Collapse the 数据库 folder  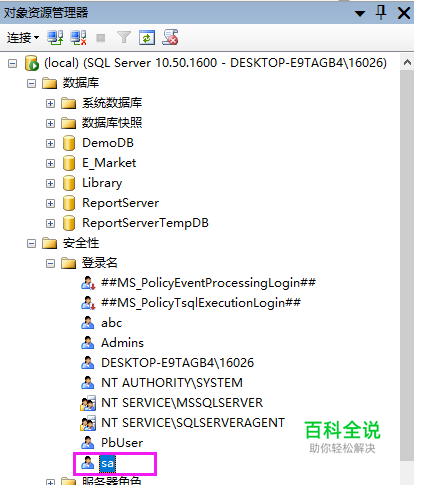point(31,83)
